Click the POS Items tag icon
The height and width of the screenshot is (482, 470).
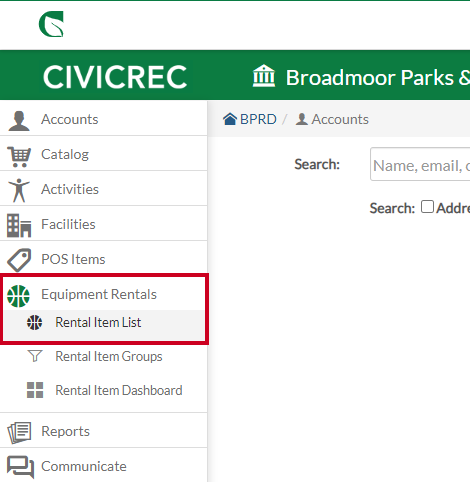[19, 260]
